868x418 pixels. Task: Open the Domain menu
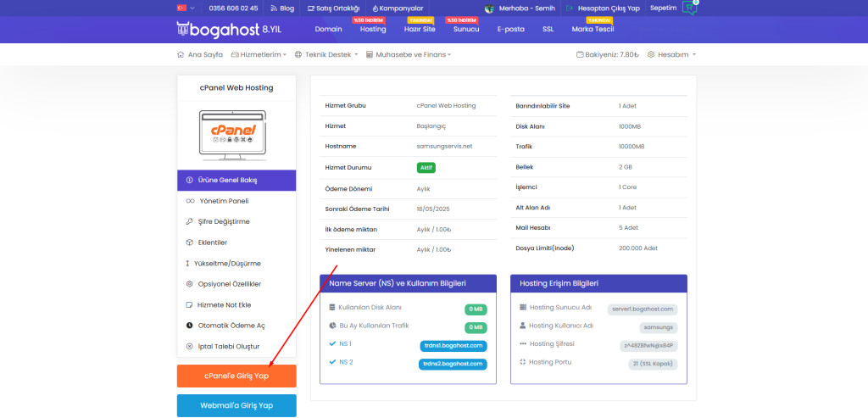[x=328, y=29]
